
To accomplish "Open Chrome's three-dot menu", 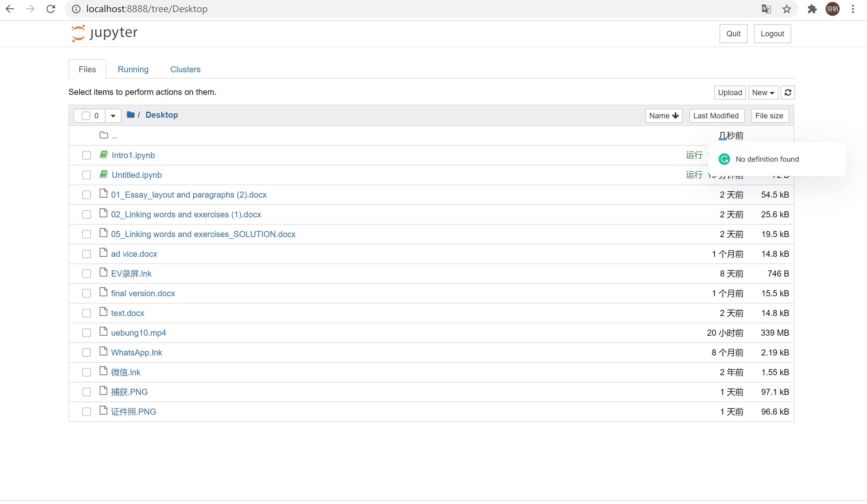I will (x=853, y=9).
